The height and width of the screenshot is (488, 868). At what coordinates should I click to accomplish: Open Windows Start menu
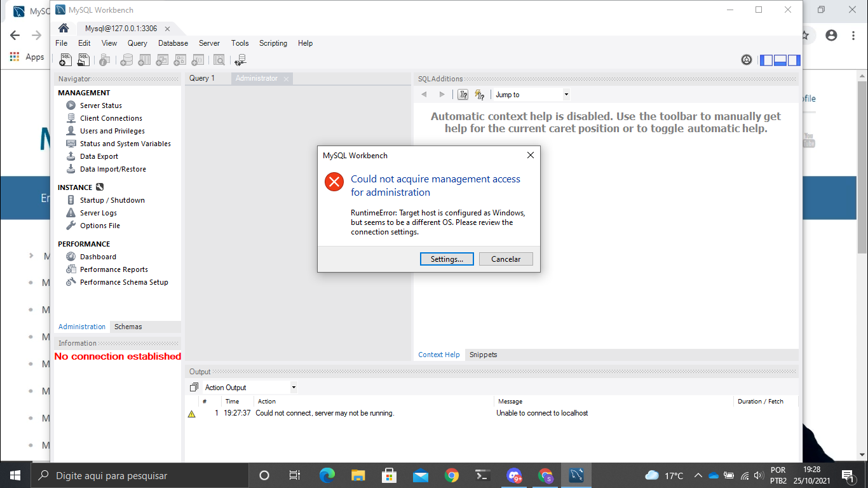pos(15,475)
